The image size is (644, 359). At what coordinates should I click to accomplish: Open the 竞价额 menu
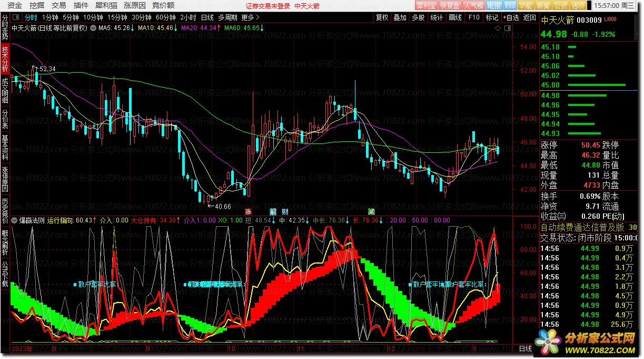pyautogui.click(x=163, y=5)
